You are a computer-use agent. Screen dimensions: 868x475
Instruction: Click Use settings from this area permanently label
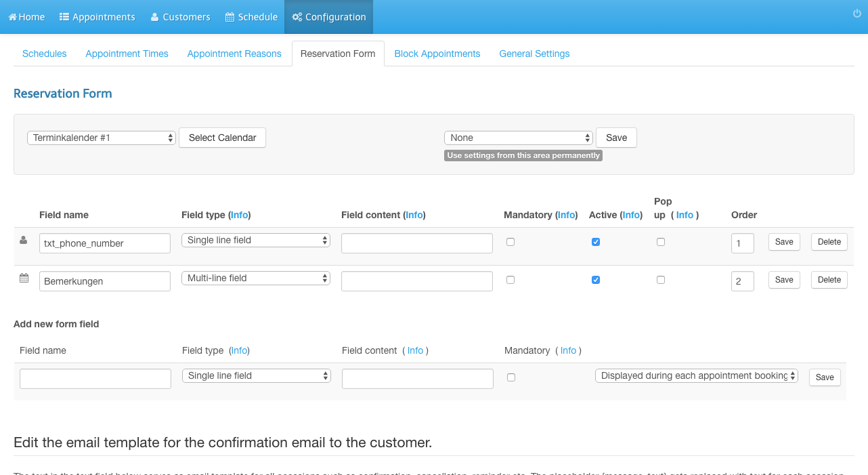(x=523, y=155)
